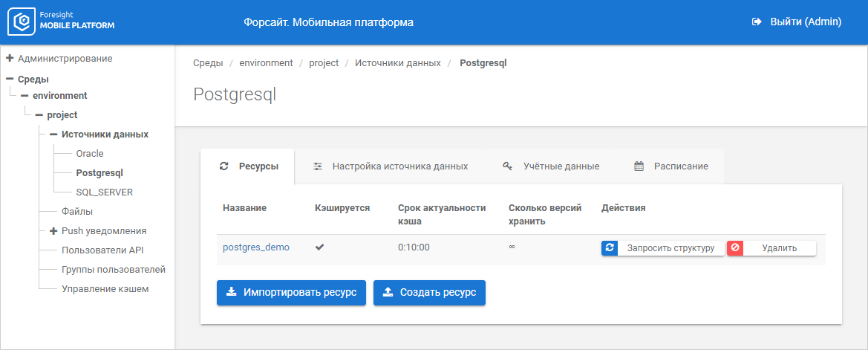Screen dimensions: 868x350
Task: Click the Foresight Mobile Platform logo
Action: point(61,22)
